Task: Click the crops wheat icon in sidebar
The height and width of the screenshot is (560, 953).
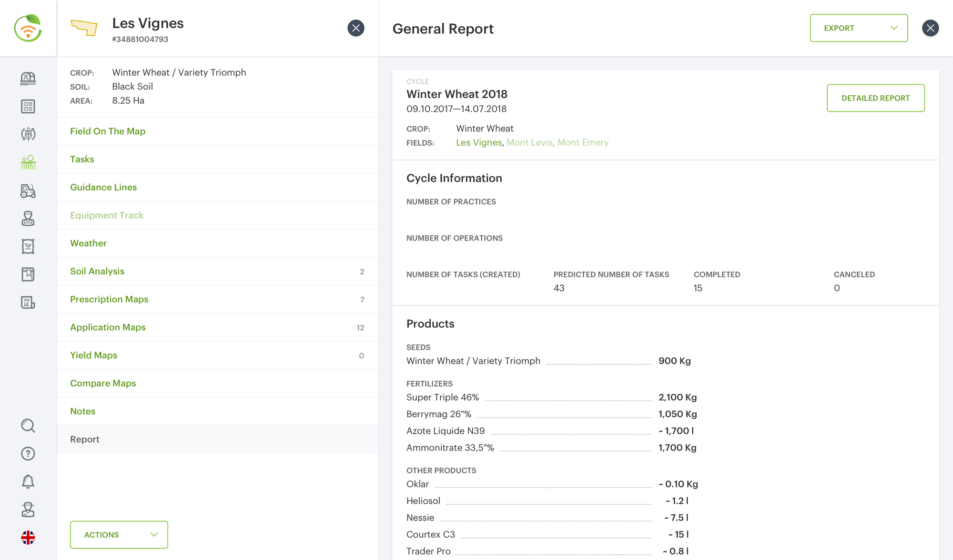Action: coord(28,134)
